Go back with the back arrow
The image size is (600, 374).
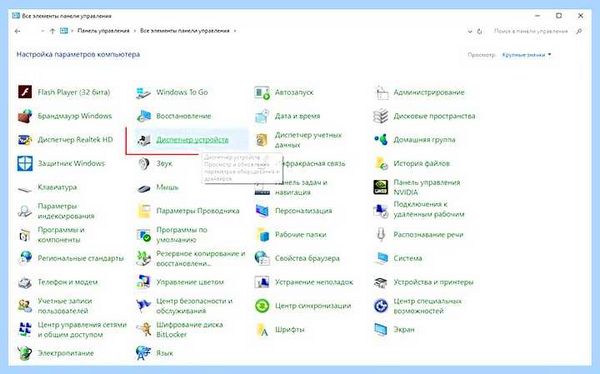[17, 31]
